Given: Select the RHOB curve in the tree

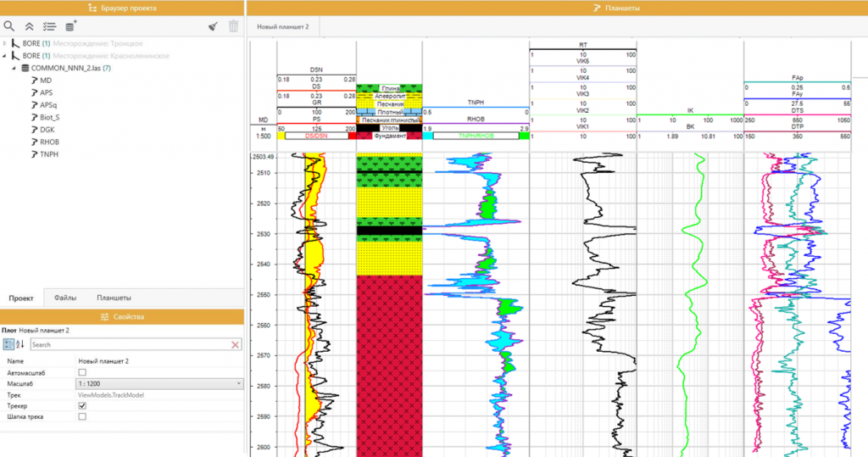Looking at the screenshot, I should pos(49,142).
